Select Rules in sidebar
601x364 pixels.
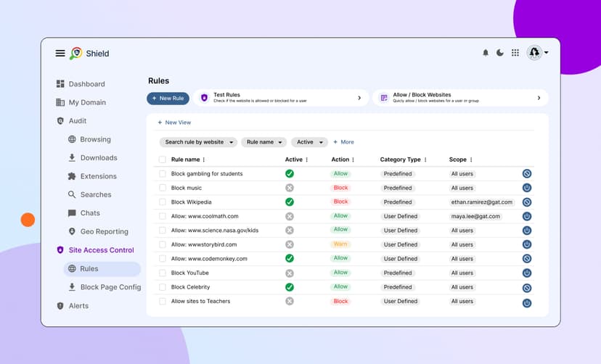(102, 269)
